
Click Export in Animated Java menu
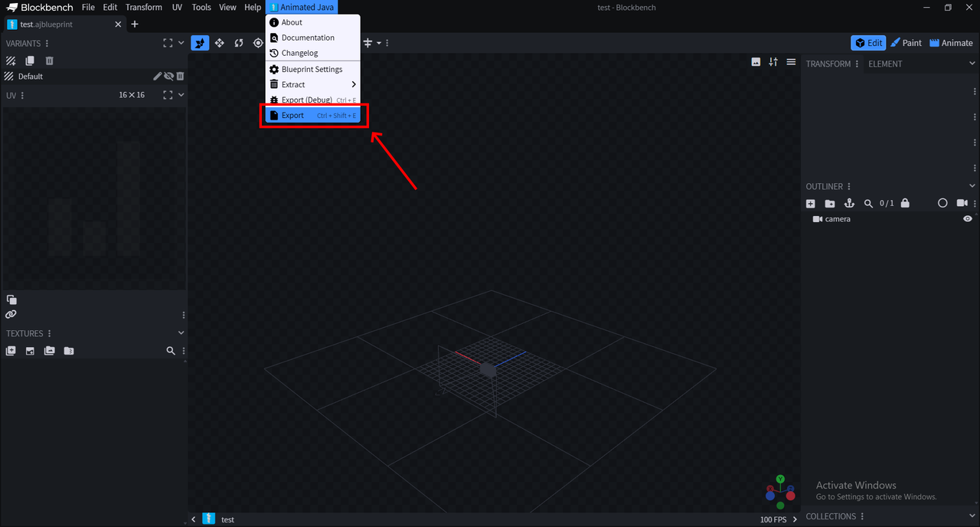pos(312,115)
